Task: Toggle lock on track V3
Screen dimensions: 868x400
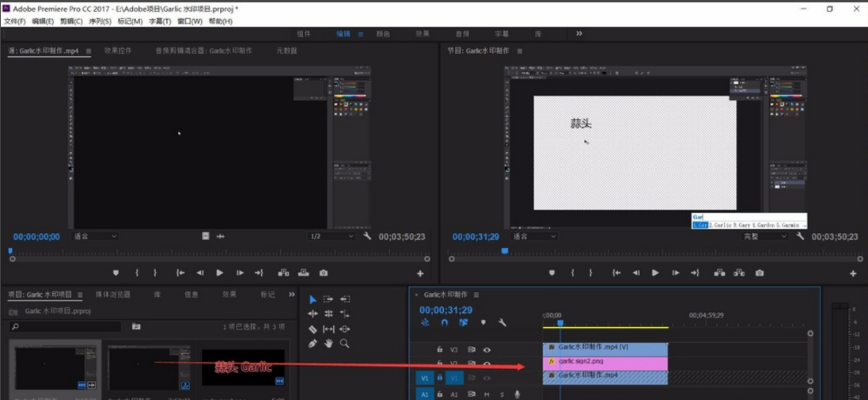Action: pyautogui.click(x=440, y=349)
